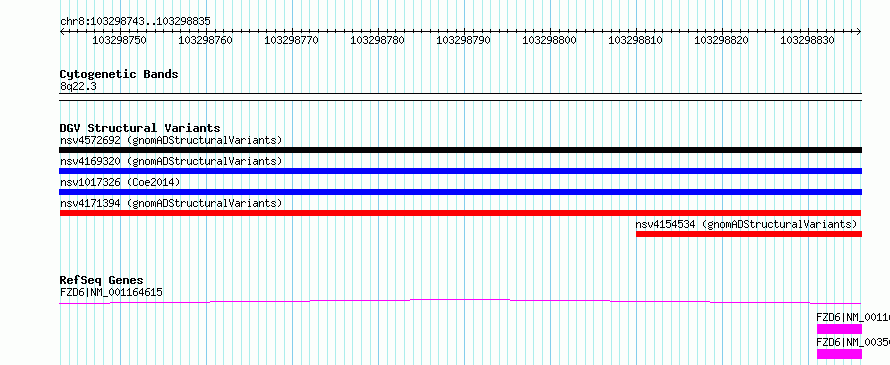Click ruler position 103298760
Screen dimensions: 890x365
coord(205,40)
